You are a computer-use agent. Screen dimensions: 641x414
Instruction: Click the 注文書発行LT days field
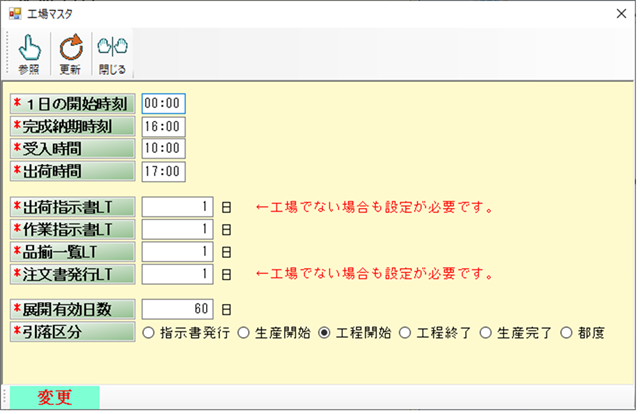point(178,273)
